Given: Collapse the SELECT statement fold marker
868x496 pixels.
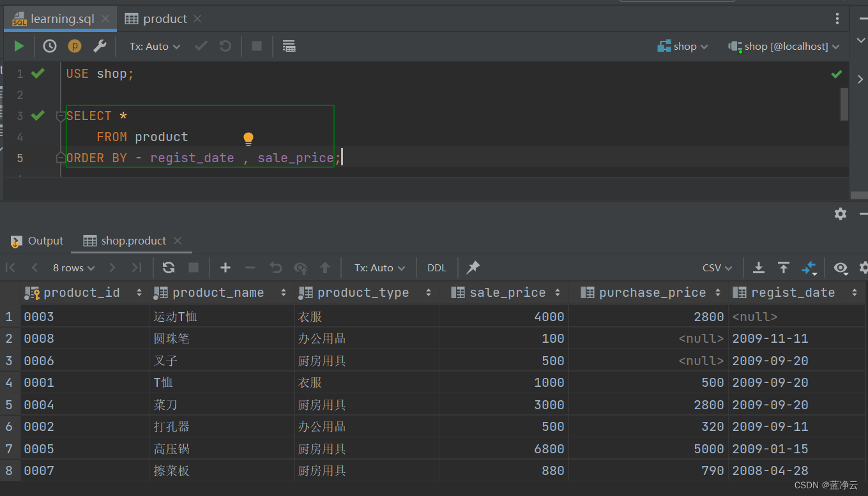Looking at the screenshot, I should [x=61, y=116].
